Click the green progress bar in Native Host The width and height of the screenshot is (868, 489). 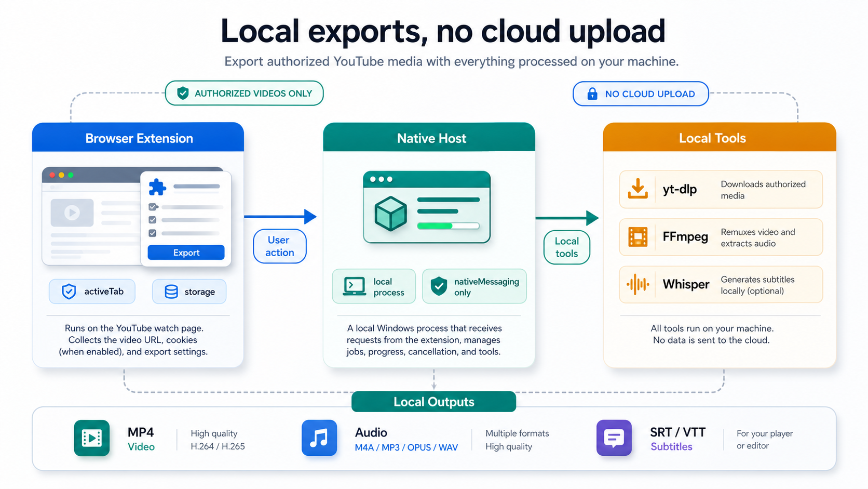448,226
